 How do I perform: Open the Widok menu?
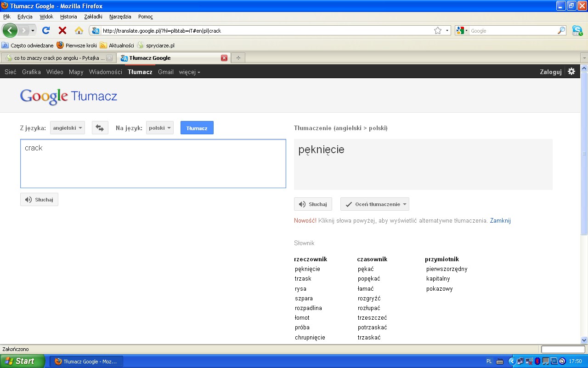pos(46,17)
